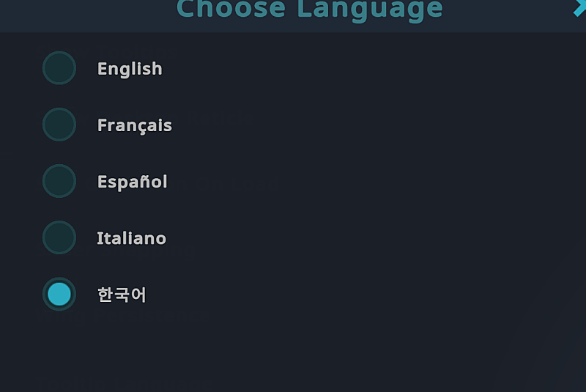Click the Choose Language title text
This screenshot has width=586, height=392.
[310, 10]
